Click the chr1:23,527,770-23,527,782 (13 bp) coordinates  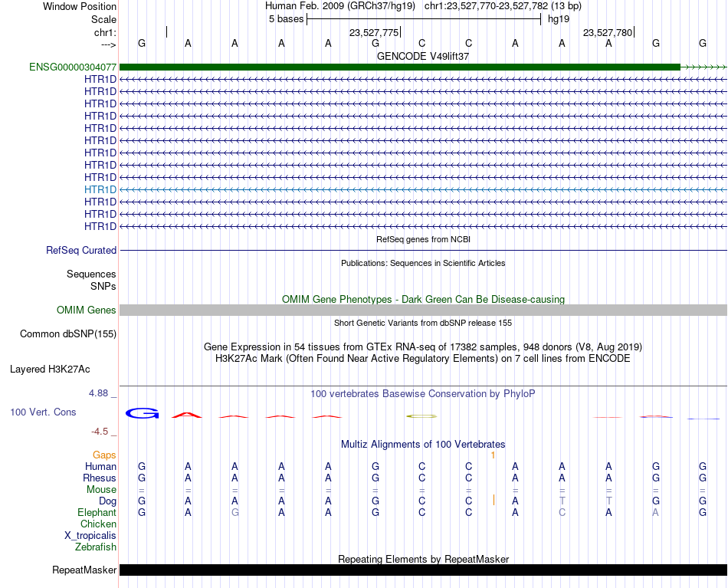click(x=503, y=6)
